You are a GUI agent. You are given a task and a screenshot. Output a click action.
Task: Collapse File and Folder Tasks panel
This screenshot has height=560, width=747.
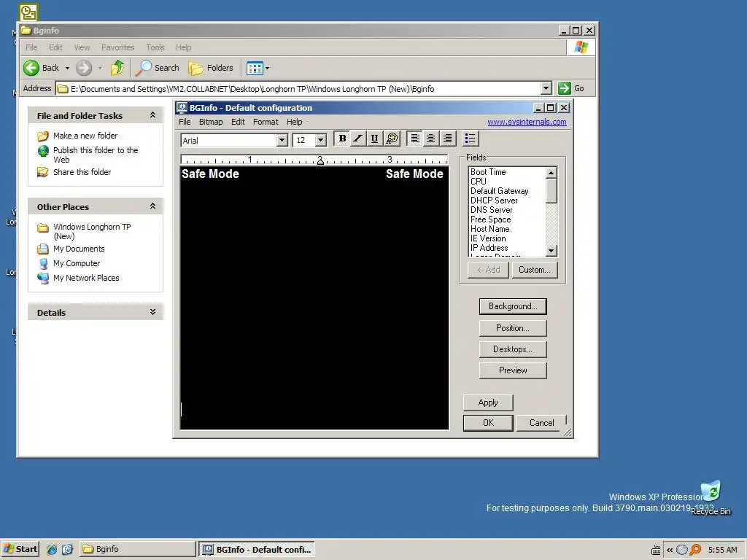(153, 114)
